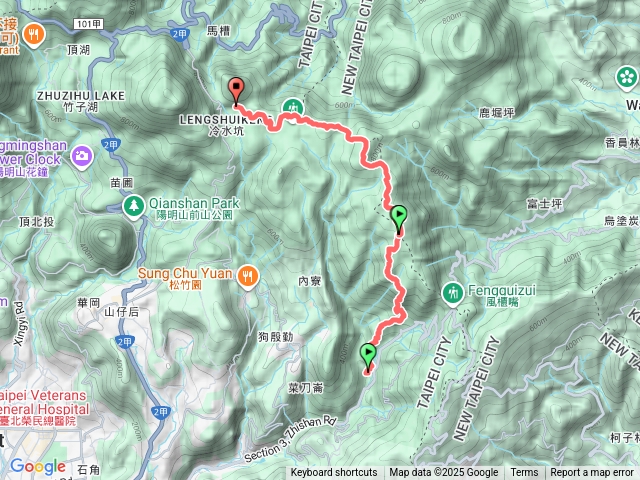Open the Terms link

coord(524,473)
